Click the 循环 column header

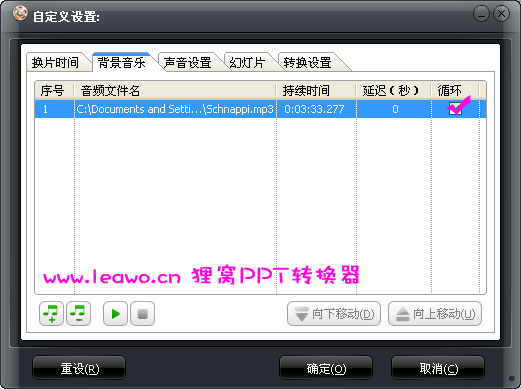click(455, 90)
